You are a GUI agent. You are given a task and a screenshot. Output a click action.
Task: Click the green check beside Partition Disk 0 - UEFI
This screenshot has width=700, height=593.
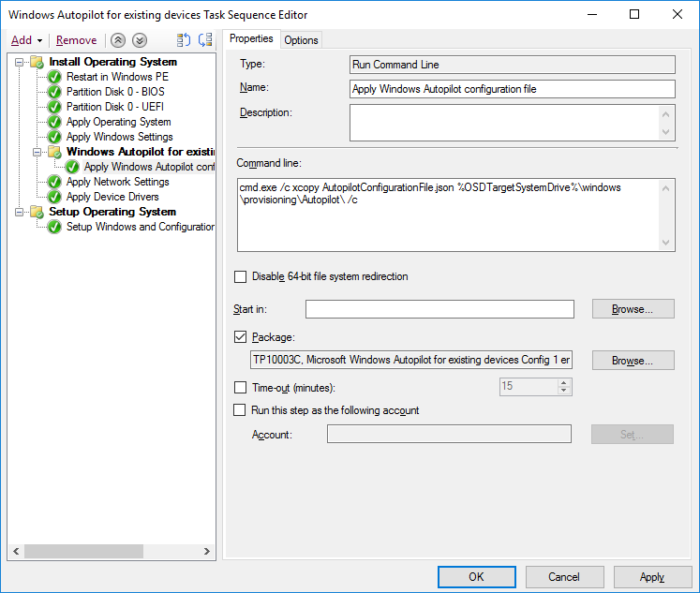[x=54, y=107]
